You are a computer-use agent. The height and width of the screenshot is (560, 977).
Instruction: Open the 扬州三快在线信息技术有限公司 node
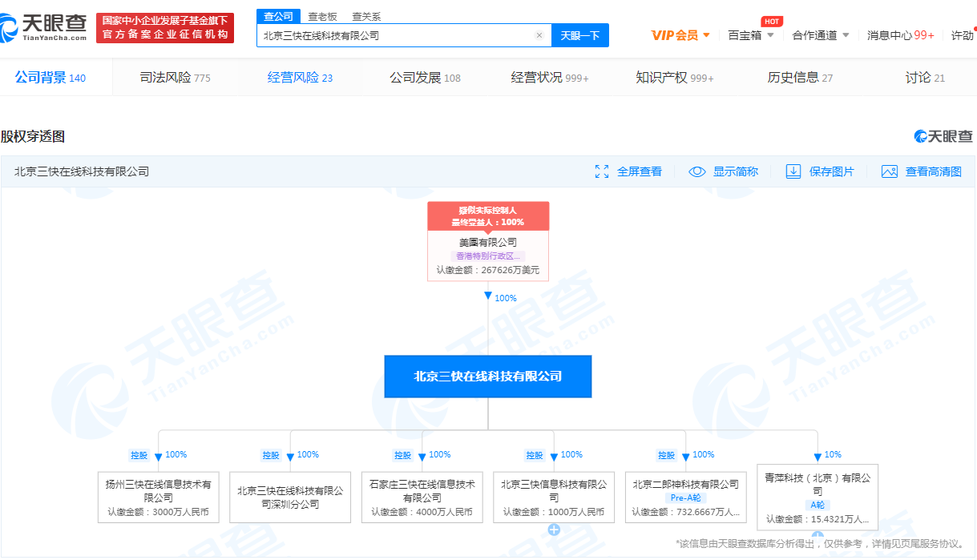coord(158,498)
